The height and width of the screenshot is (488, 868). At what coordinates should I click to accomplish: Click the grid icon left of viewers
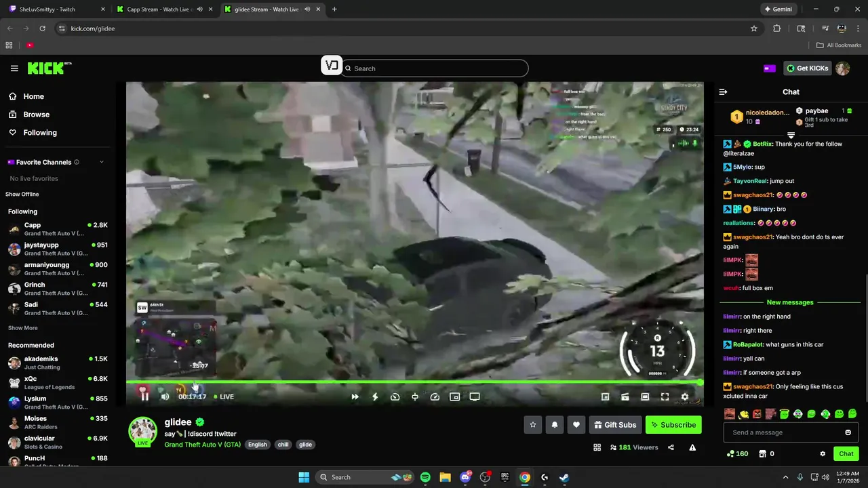[597, 447]
